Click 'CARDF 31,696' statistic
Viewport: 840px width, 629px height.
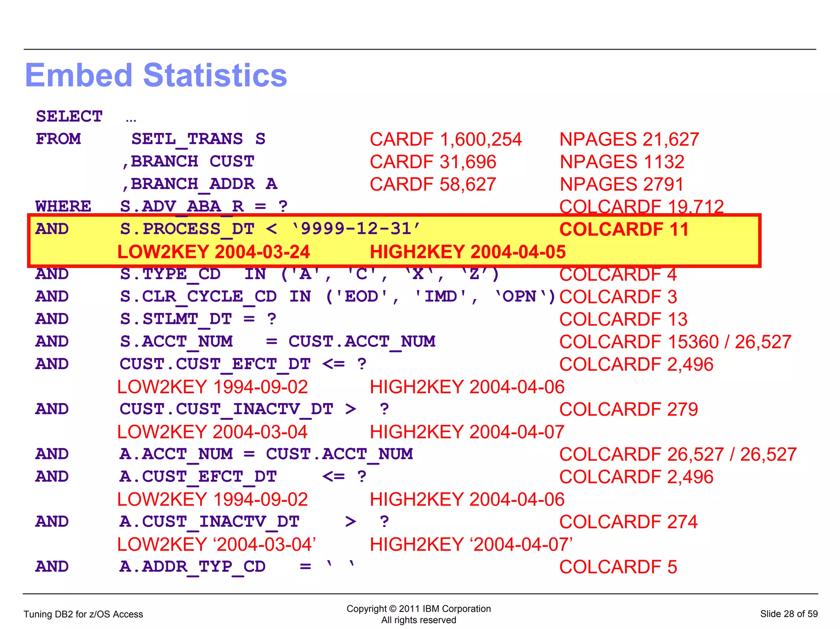coord(433,162)
